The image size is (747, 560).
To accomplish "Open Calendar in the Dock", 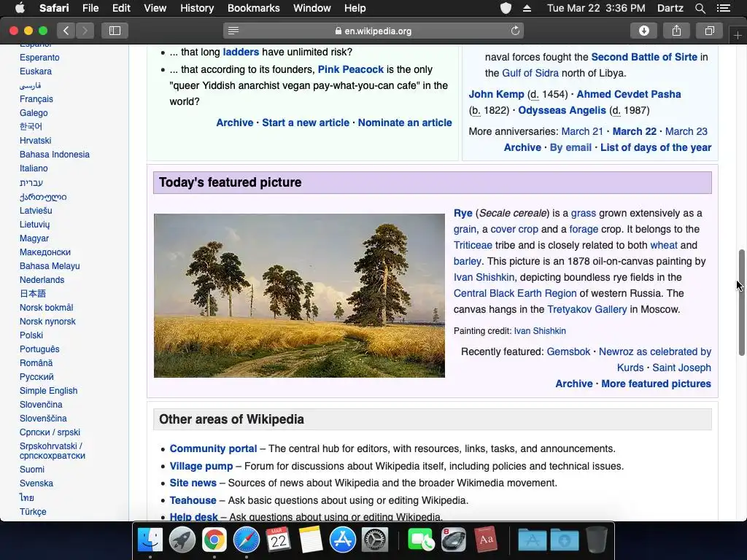I will [x=278, y=540].
